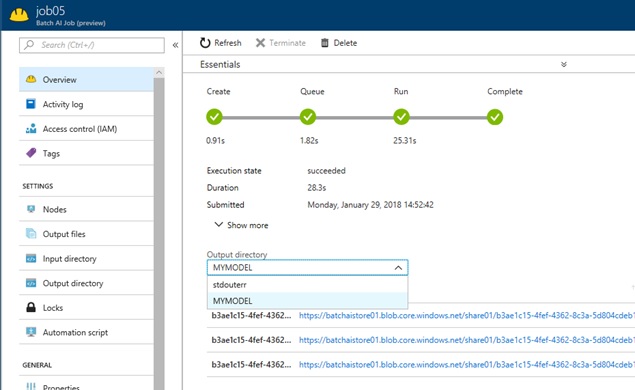Viewport: 635px width, 390px height.
Task: Collapse the sidebar with double-chevron
Action: 175,45
